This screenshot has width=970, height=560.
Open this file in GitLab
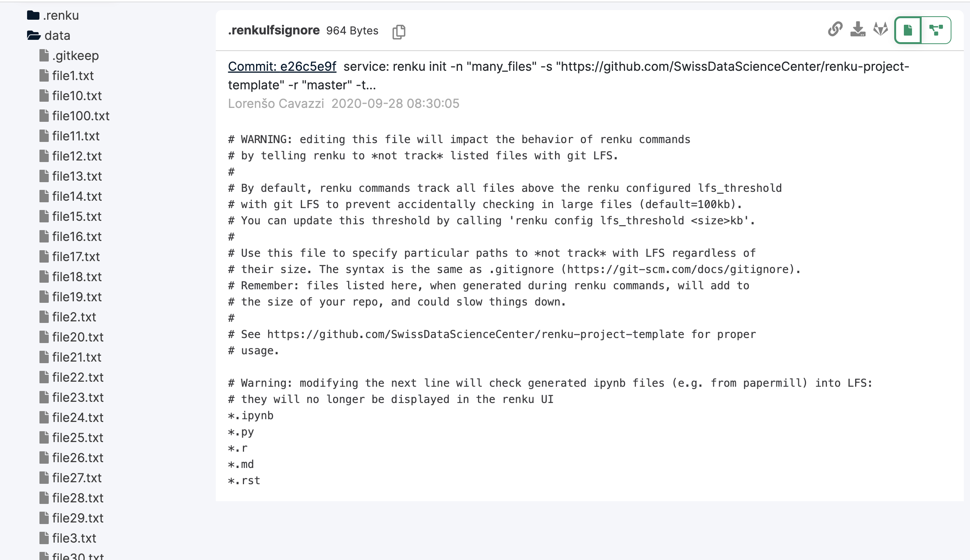tap(881, 29)
